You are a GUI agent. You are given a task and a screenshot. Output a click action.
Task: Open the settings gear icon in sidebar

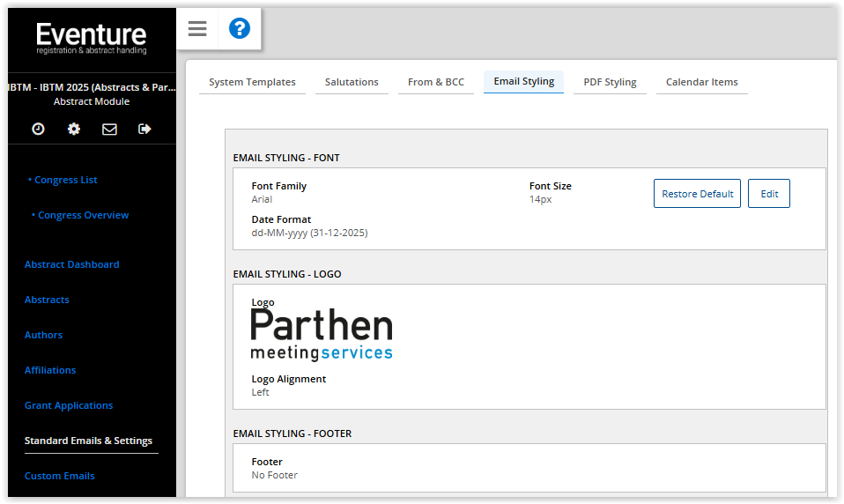pyautogui.click(x=74, y=129)
